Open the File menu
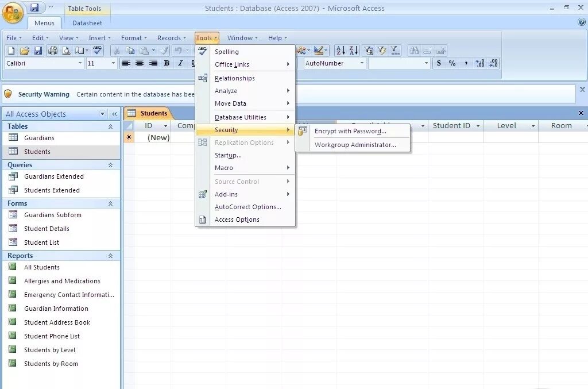The width and height of the screenshot is (588, 389). point(14,38)
